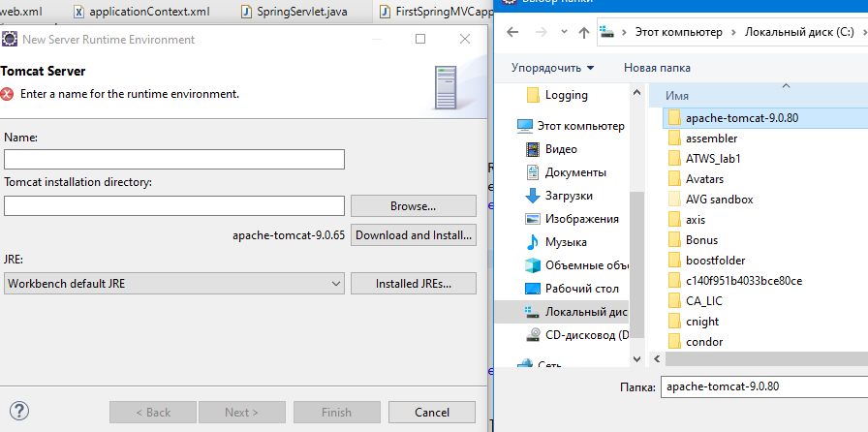Select the c140f951b4033bce80ce folder
Image resolution: width=868 pixels, height=432 pixels.
743,281
